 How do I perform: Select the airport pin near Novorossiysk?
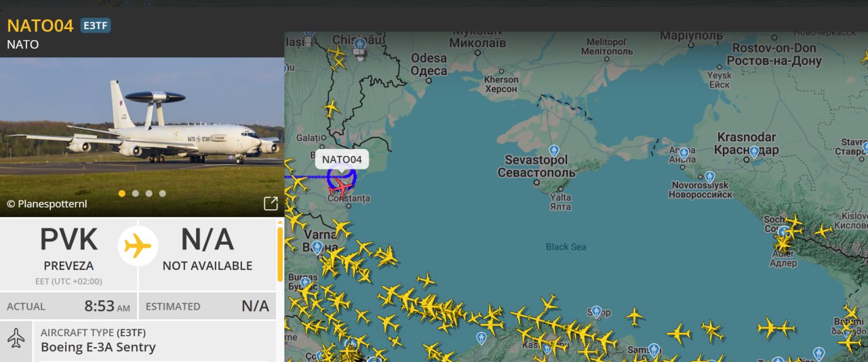(709, 176)
